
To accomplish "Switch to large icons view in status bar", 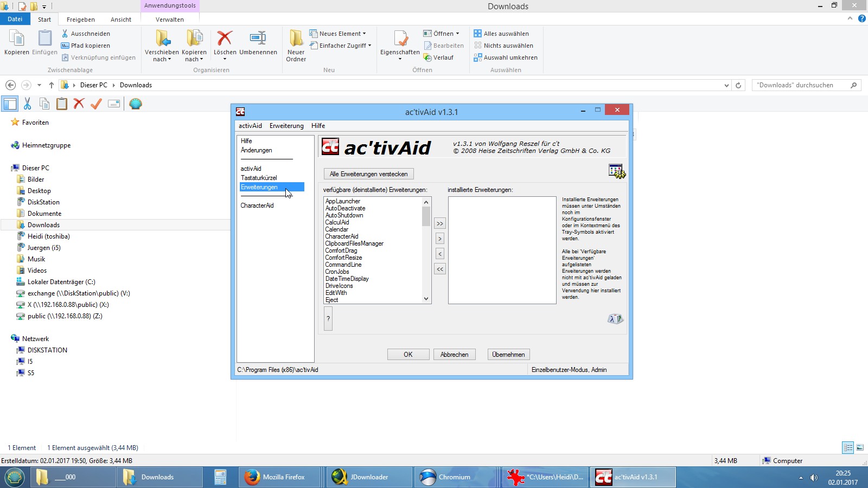I will [860, 448].
